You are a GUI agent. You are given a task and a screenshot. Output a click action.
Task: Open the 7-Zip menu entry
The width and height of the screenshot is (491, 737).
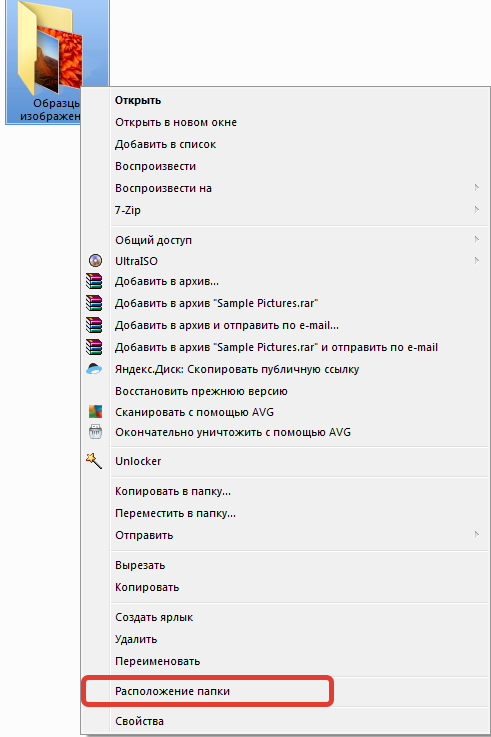pyautogui.click(x=285, y=210)
